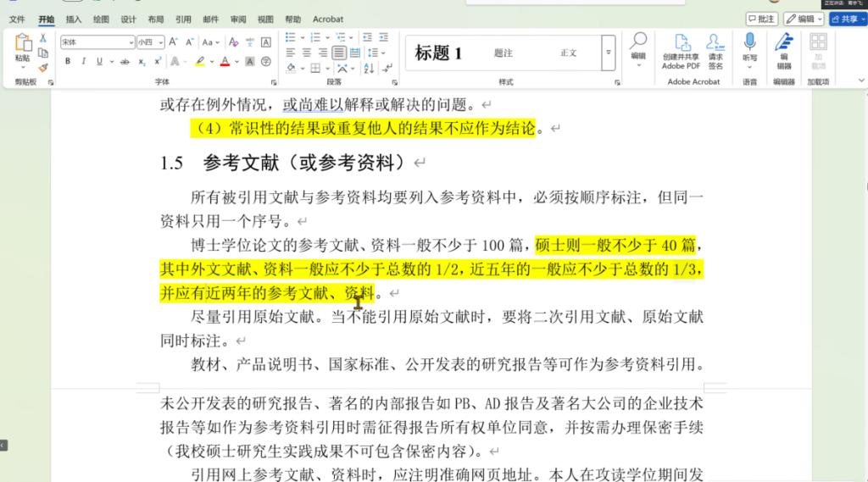Apply the yellow text highlight color
Screen dimensions: 868x482
pos(199,61)
